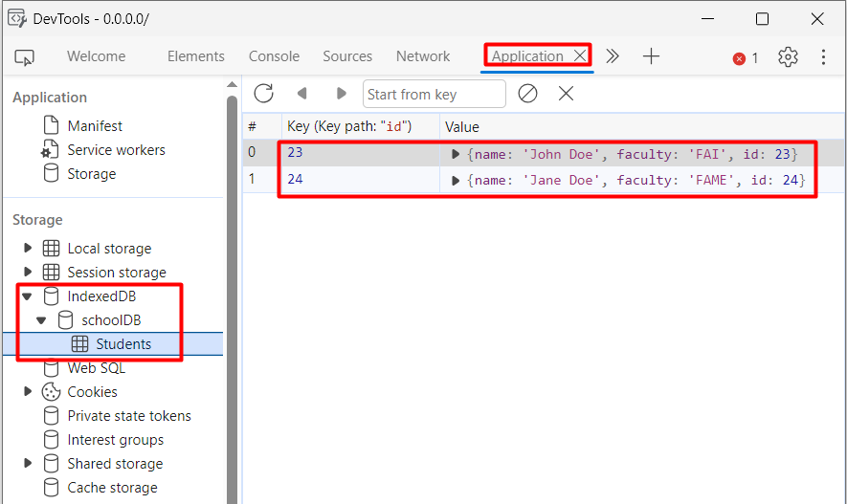This screenshot has height=504, width=847.
Task: Focus the Start from key field
Action: 435,94
